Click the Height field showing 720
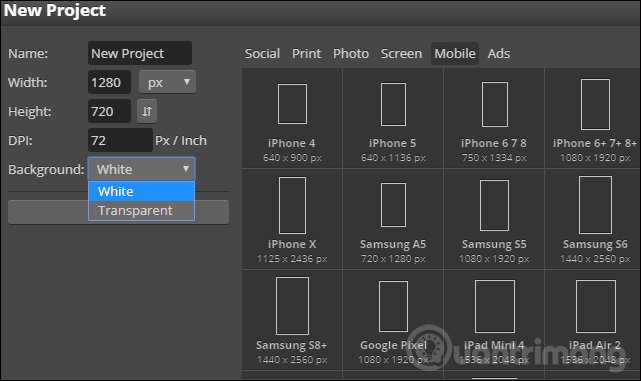641x381 pixels. (x=109, y=111)
